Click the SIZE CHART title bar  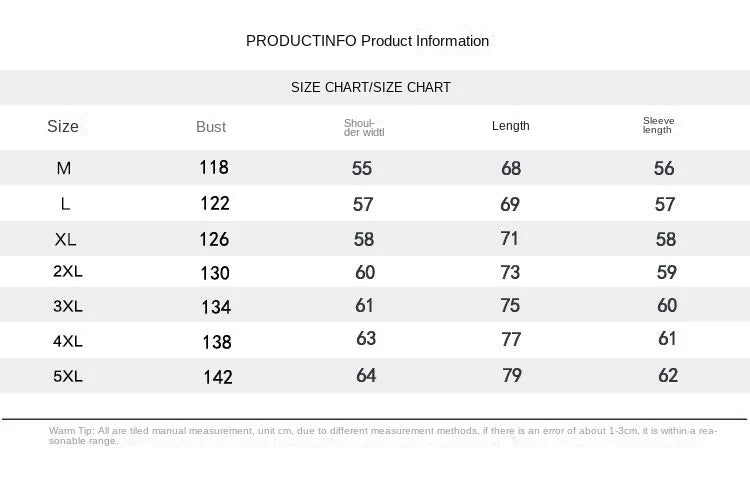(x=371, y=87)
